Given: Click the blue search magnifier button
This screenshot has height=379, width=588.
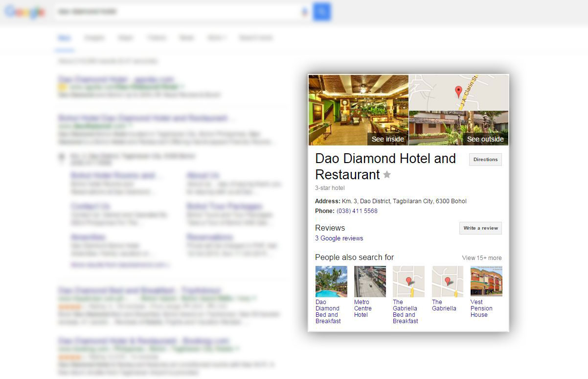Looking at the screenshot, I should (x=322, y=11).
